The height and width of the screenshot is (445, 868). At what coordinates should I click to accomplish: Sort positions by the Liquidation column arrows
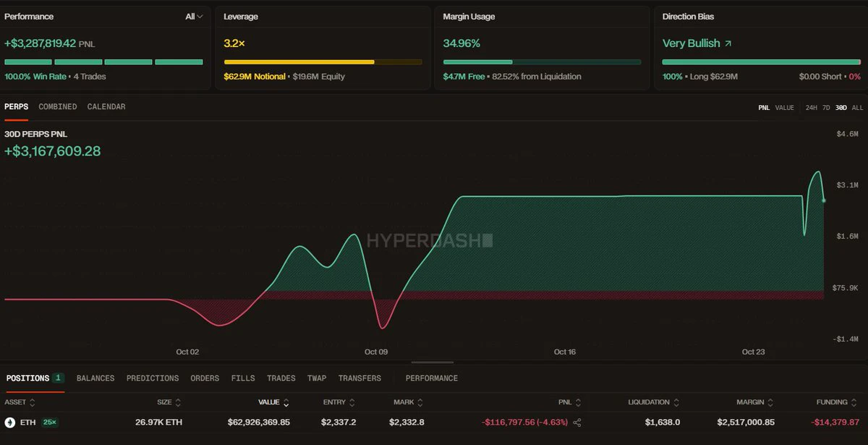tap(676, 402)
